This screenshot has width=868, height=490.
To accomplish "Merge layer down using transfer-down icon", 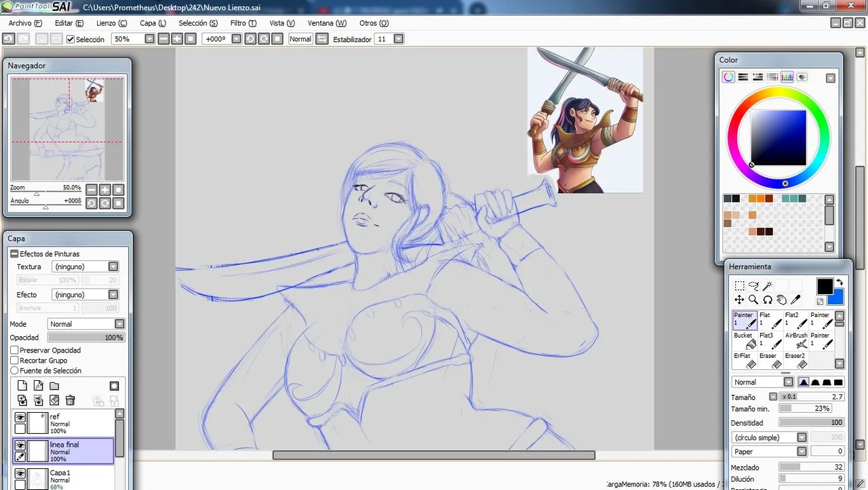I will point(22,401).
